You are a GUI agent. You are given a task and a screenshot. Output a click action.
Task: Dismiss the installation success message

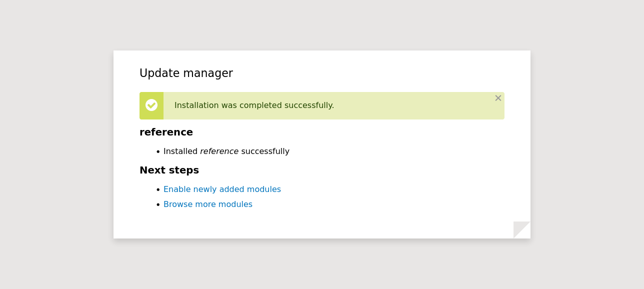pos(498,98)
